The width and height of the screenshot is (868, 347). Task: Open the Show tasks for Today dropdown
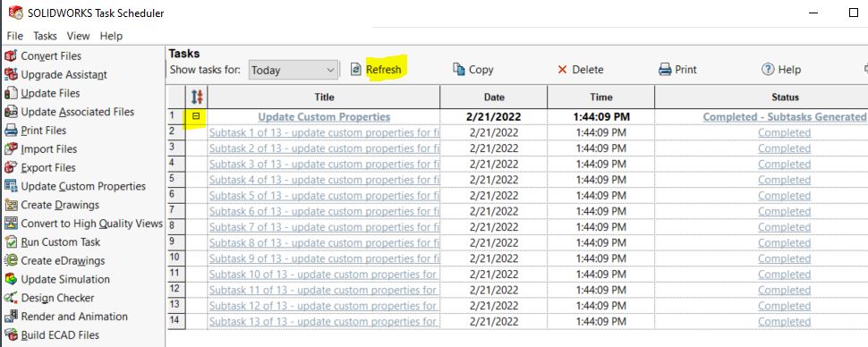(x=293, y=71)
